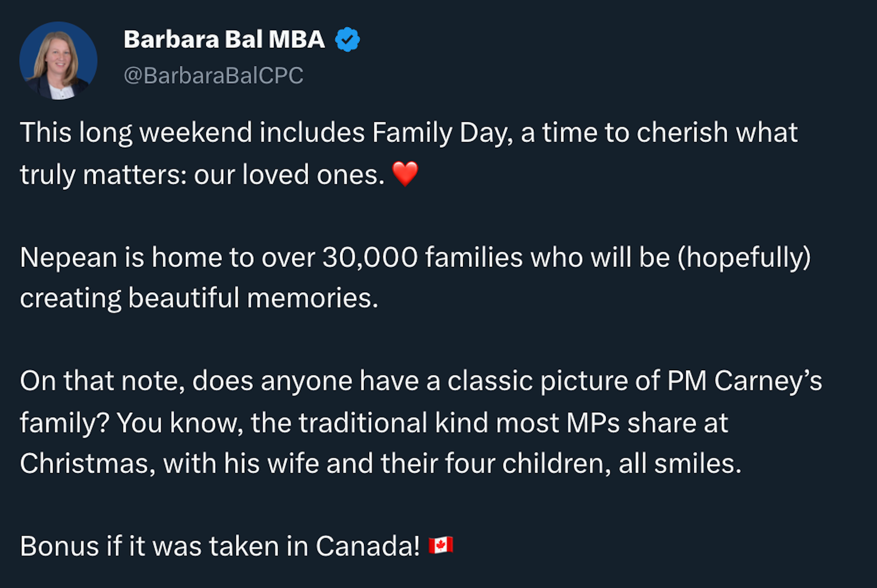Click the Canadian flag emoji
The width and height of the screenshot is (877, 588).
[x=440, y=545]
